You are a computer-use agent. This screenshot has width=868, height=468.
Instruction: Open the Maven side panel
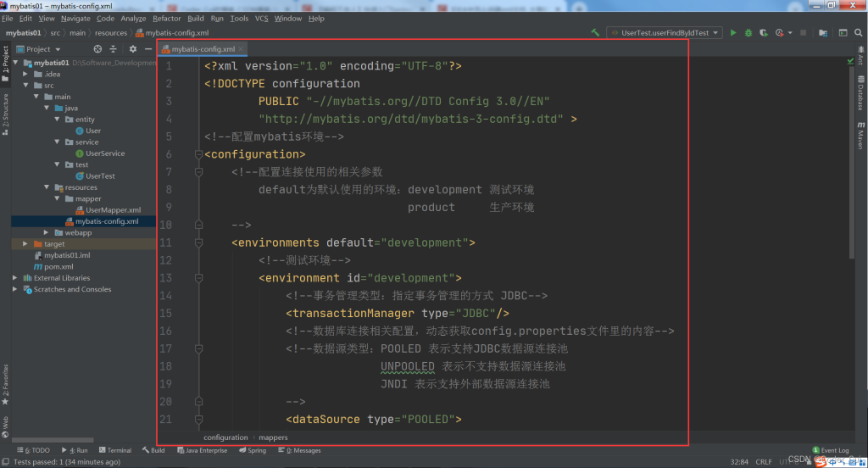[861, 136]
